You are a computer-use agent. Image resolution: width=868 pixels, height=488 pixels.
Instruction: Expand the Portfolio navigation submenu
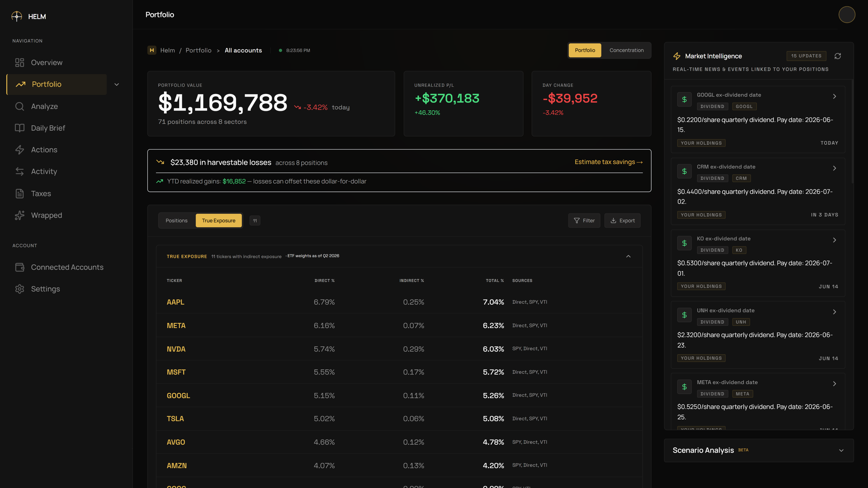click(117, 84)
